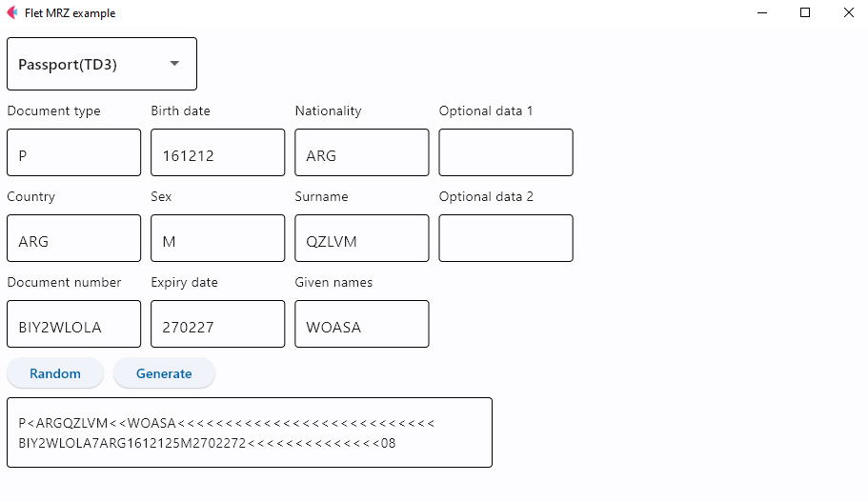Click the Birth date field
Viewport: 868px width, 502px height.
point(217,152)
